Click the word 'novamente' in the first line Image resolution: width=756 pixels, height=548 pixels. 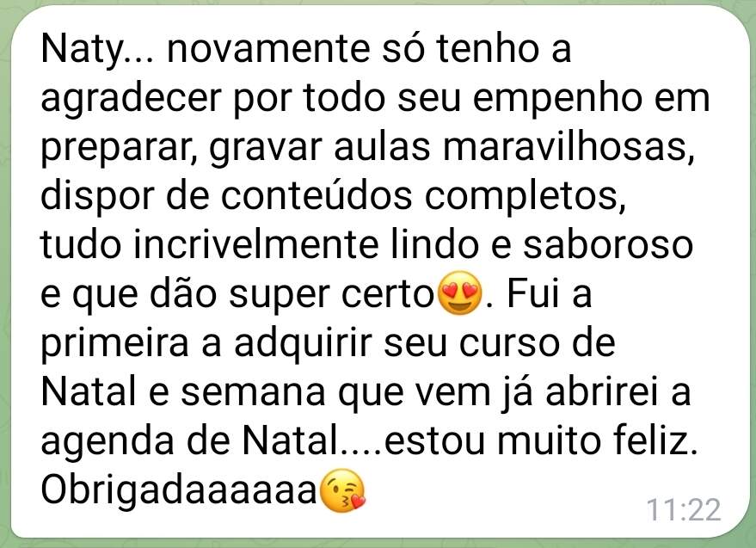click(268, 50)
